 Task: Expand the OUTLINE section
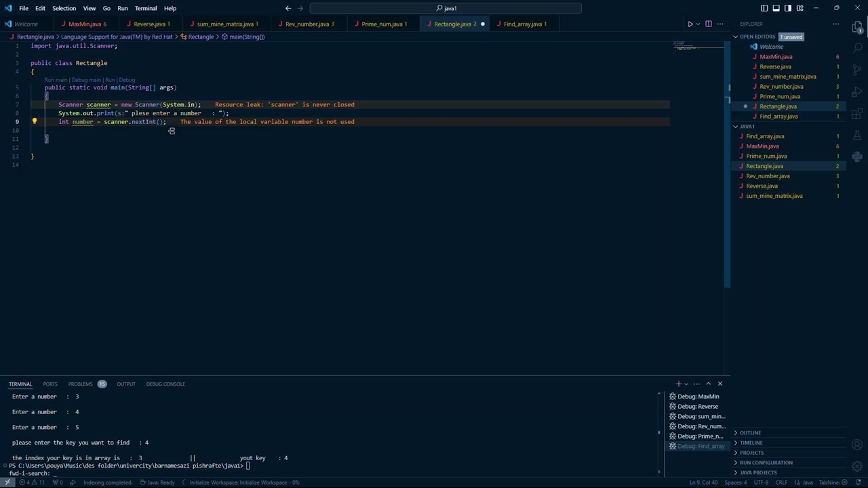click(750, 432)
